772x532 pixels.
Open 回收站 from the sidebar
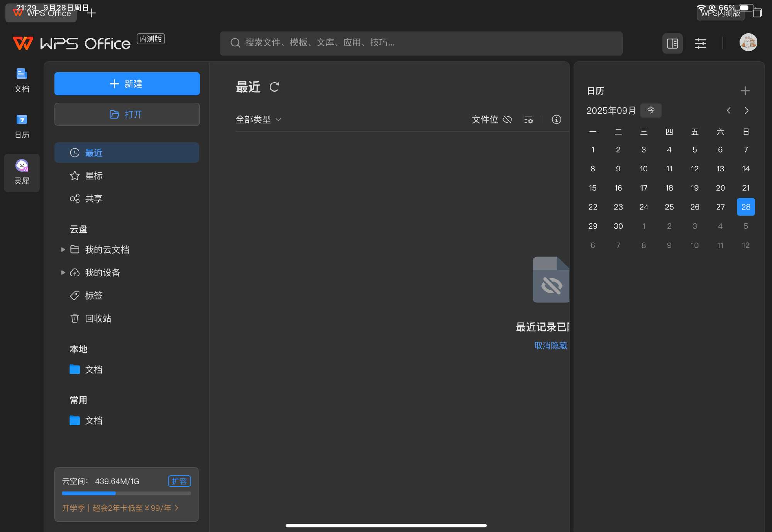(98, 318)
